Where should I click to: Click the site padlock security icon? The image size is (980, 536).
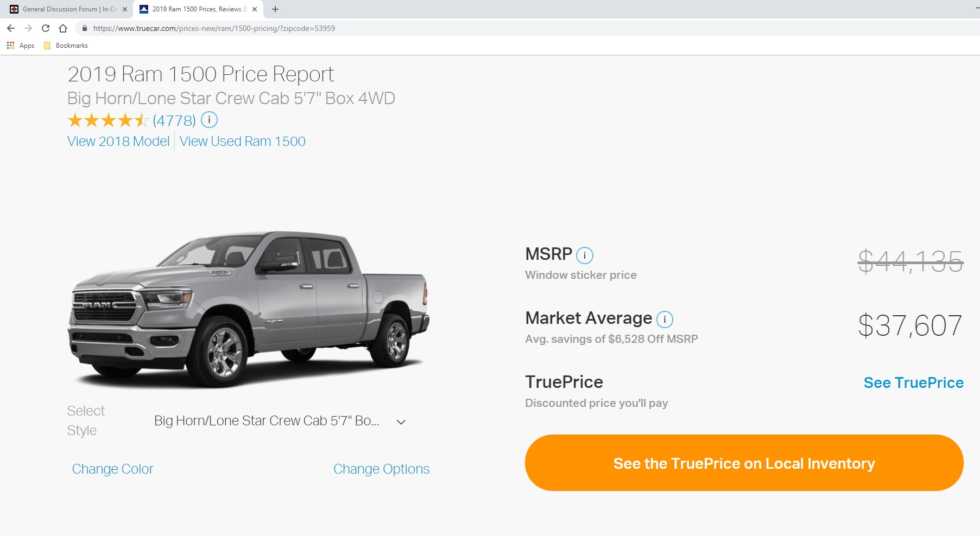[x=84, y=28]
